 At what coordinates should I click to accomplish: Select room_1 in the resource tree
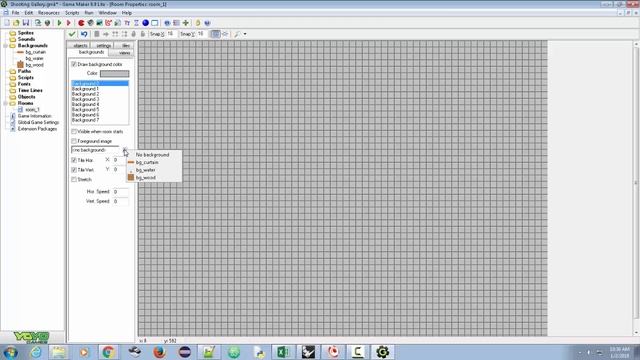pos(33,109)
